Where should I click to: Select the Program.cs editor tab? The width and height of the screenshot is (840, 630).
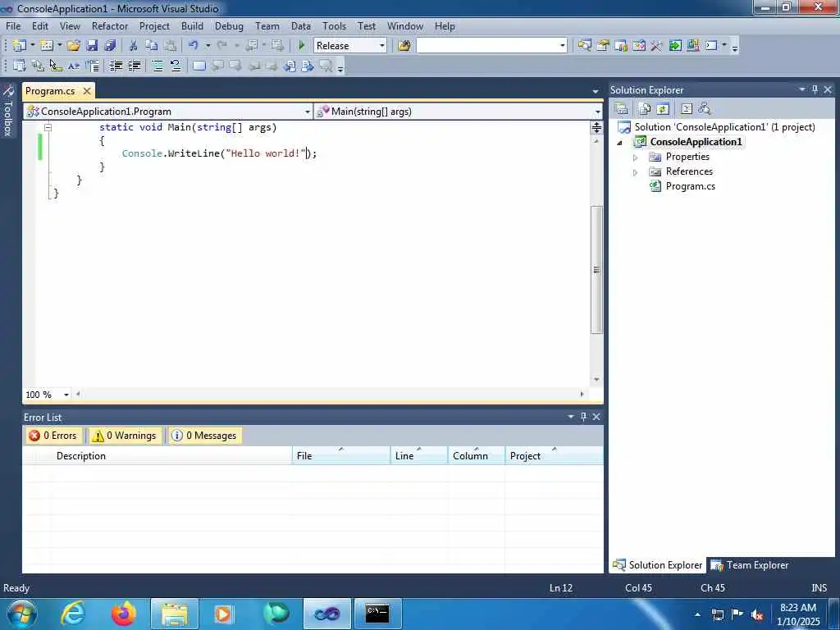tap(50, 90)
